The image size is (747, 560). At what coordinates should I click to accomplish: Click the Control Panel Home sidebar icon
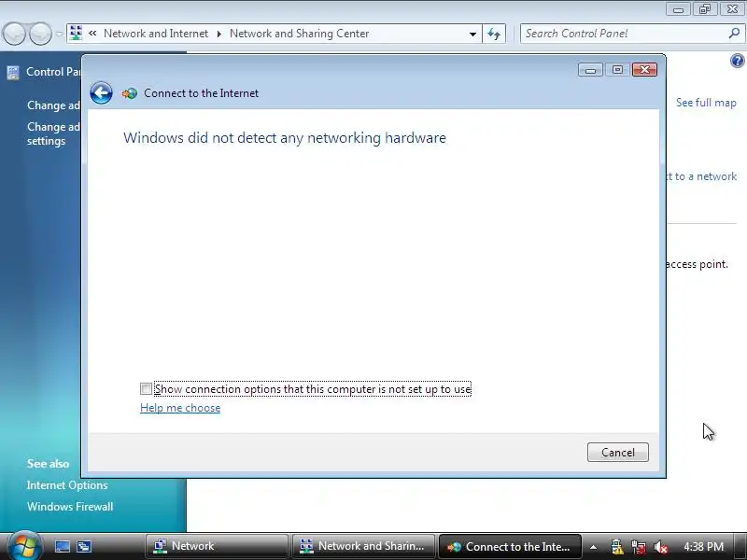pyautogui.click(x=13, y=73)
